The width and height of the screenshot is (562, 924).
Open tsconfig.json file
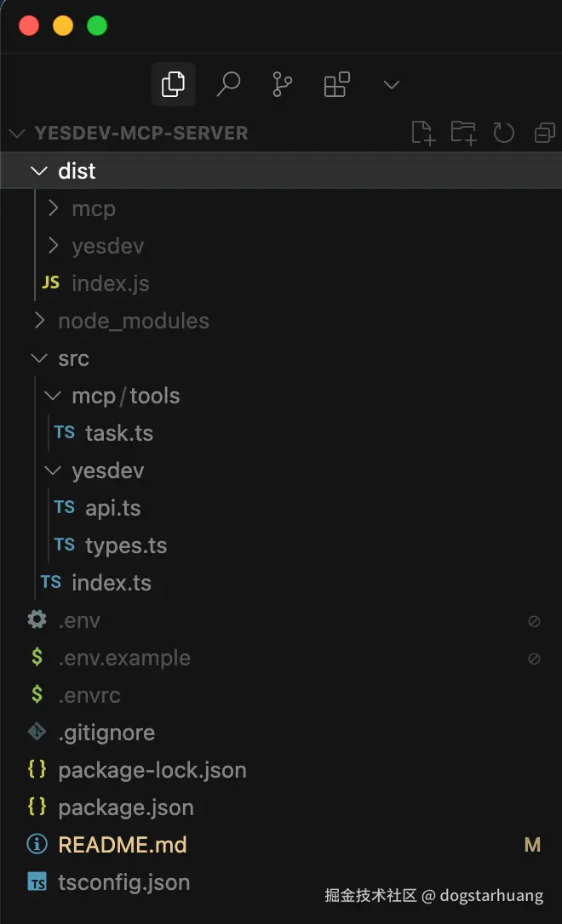coord(123,882)
